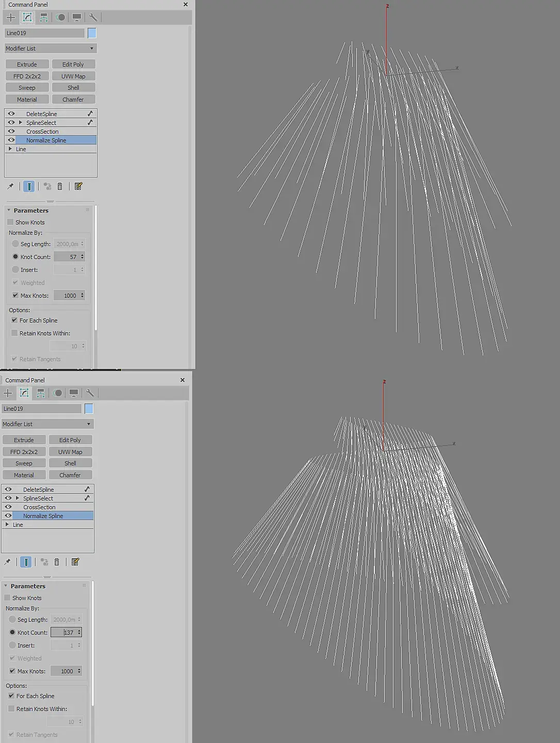Screen dimensions: 560x743
Task: Toggle Show End Result in top panel
Action: [29, 186]
